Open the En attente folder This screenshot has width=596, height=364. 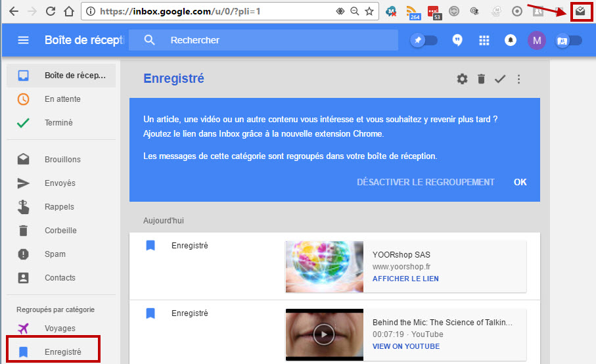pos(61,99)
